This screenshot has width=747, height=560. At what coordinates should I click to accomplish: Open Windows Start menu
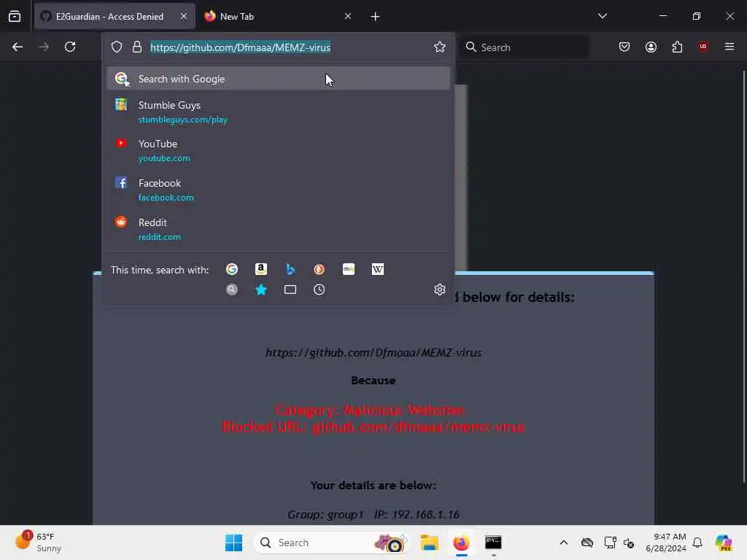tap(233, 542)
